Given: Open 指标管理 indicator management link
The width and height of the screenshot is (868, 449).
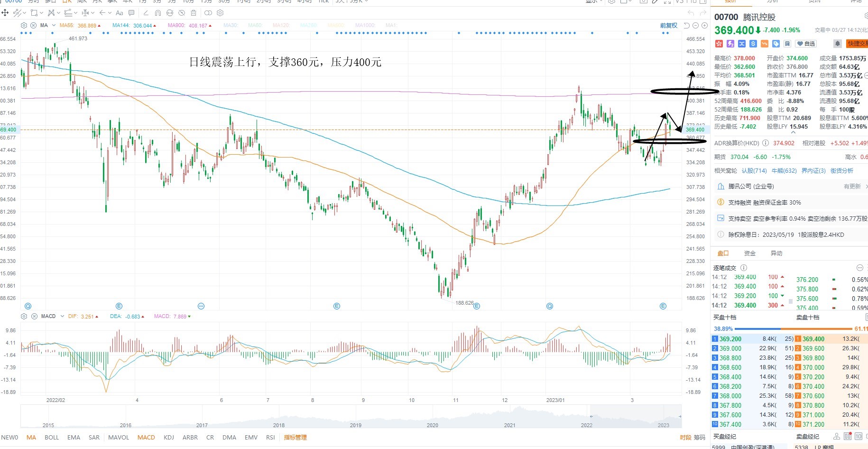Looking at the screenshot, I should 295,437.
